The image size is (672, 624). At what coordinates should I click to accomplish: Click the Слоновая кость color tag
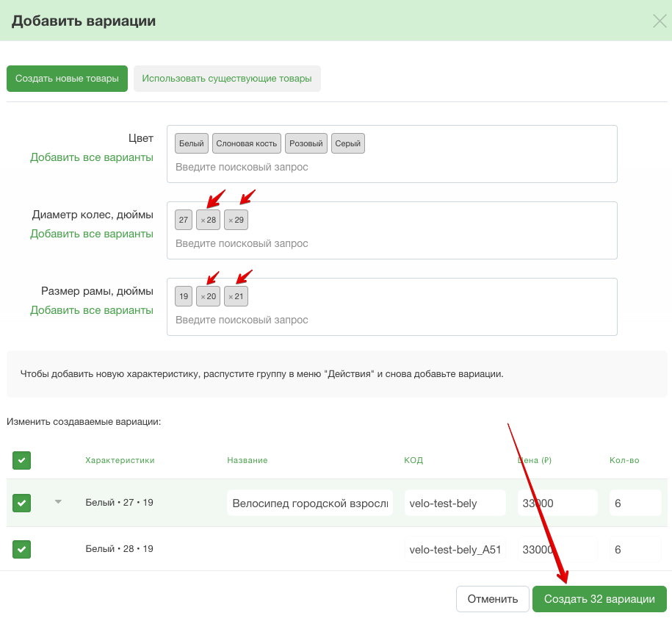click(247, 143)
